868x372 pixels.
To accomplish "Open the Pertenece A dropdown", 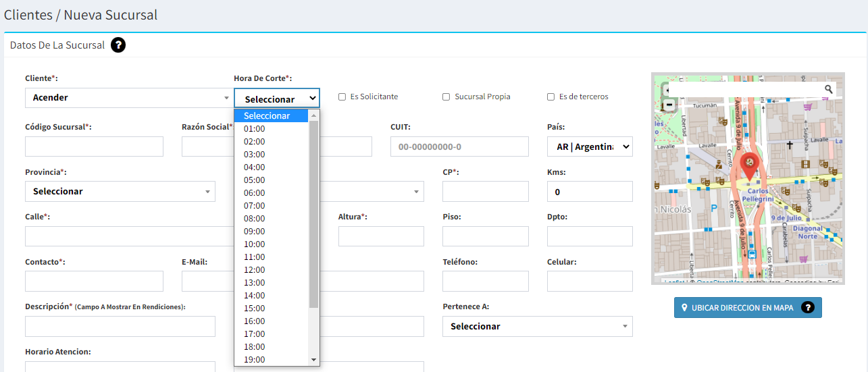I will pyautogui.click(x=537, y=326).
